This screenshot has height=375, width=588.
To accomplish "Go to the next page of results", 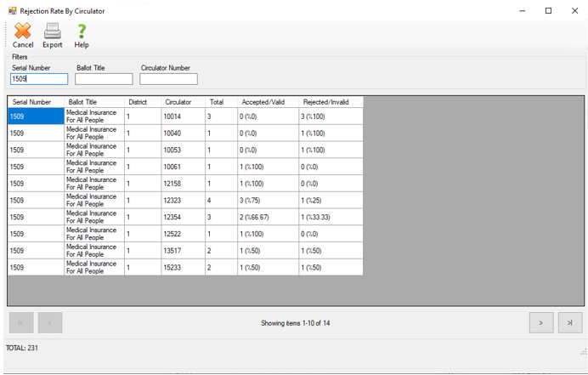I will (541, 322).
